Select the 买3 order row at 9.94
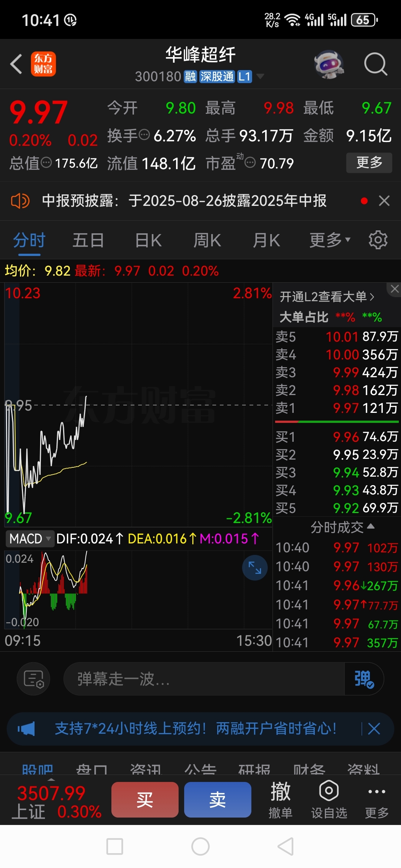 [337, 473]
